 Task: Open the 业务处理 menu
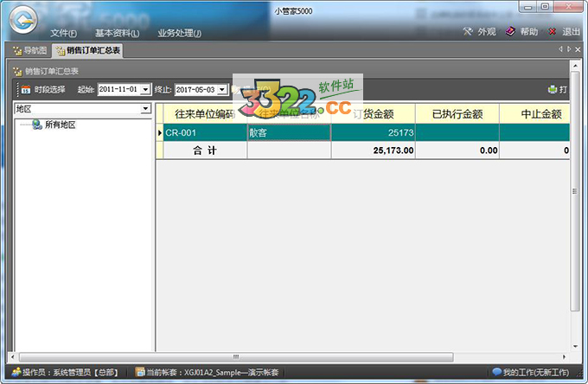tap(179, 34)
